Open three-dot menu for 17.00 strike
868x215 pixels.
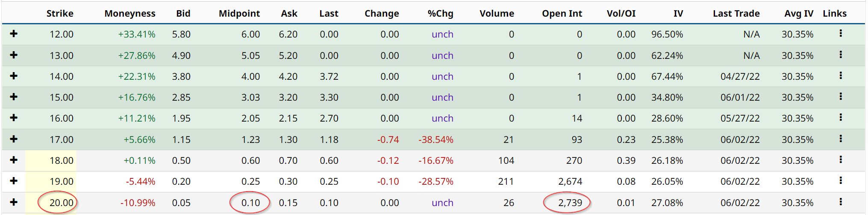pos(840,139)
